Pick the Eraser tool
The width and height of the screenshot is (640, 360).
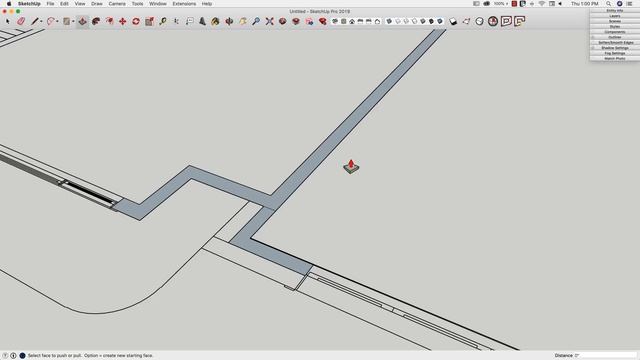point(21,21)
